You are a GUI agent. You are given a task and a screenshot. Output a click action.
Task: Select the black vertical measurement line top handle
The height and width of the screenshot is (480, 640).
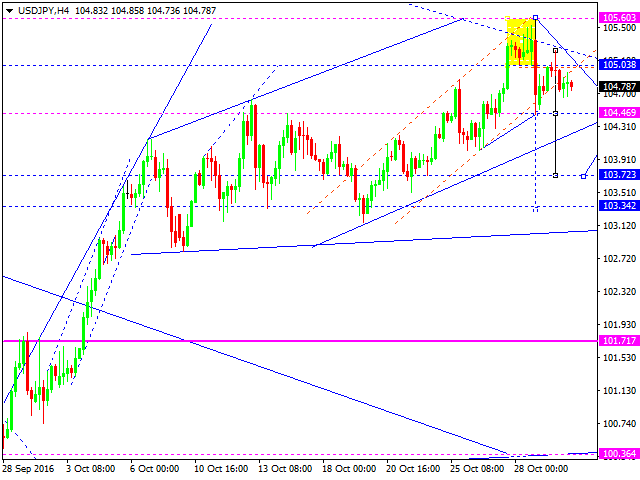(x=556, y=51)
